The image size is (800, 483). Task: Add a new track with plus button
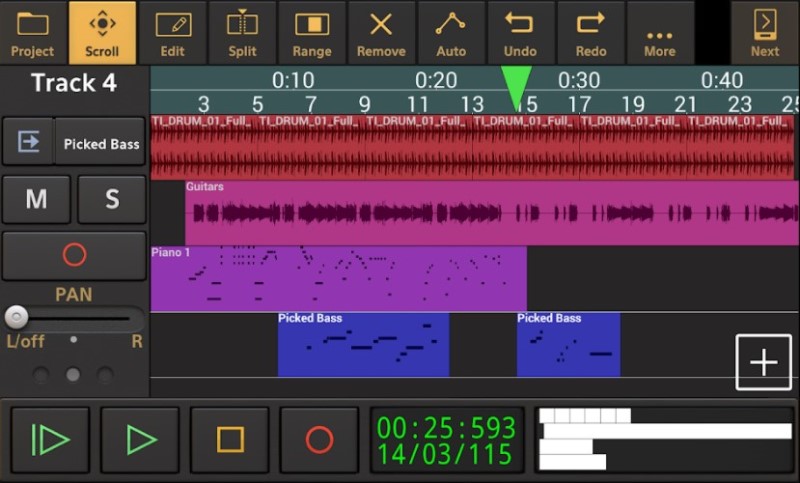coord(763,362)
